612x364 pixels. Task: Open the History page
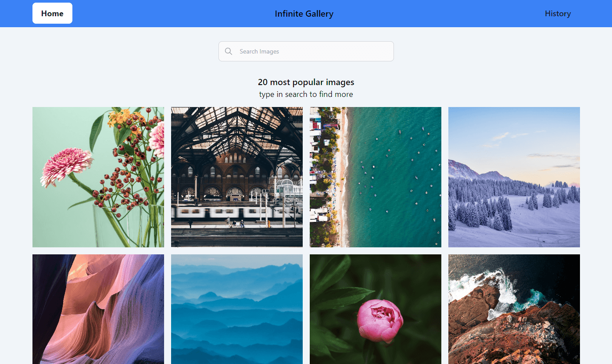pyautogui.click(x=558, y=14)
